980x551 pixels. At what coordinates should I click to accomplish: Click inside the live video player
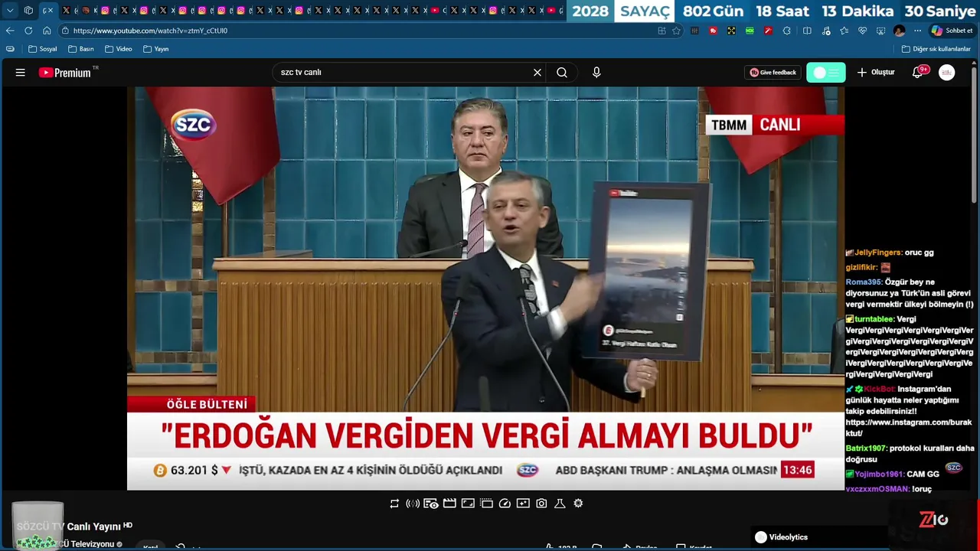[485, 288]
